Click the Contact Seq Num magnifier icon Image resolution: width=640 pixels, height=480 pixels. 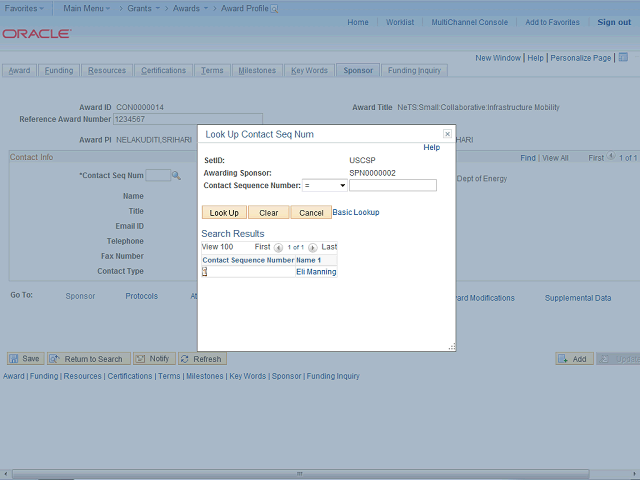(176, 176)
